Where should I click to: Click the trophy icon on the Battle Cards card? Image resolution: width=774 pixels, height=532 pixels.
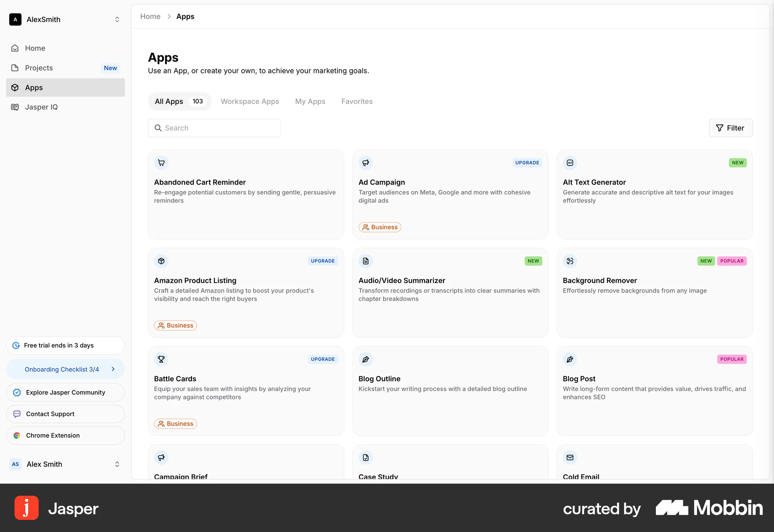[x=161, y=359]
